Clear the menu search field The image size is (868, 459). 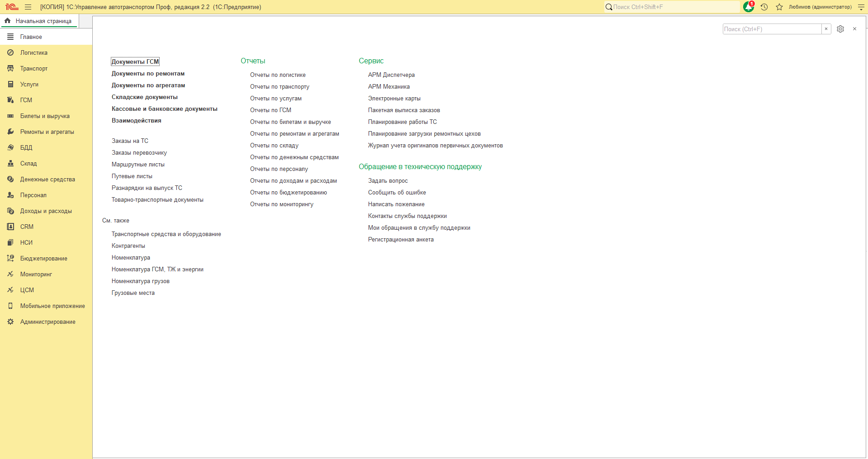(826, 29)
